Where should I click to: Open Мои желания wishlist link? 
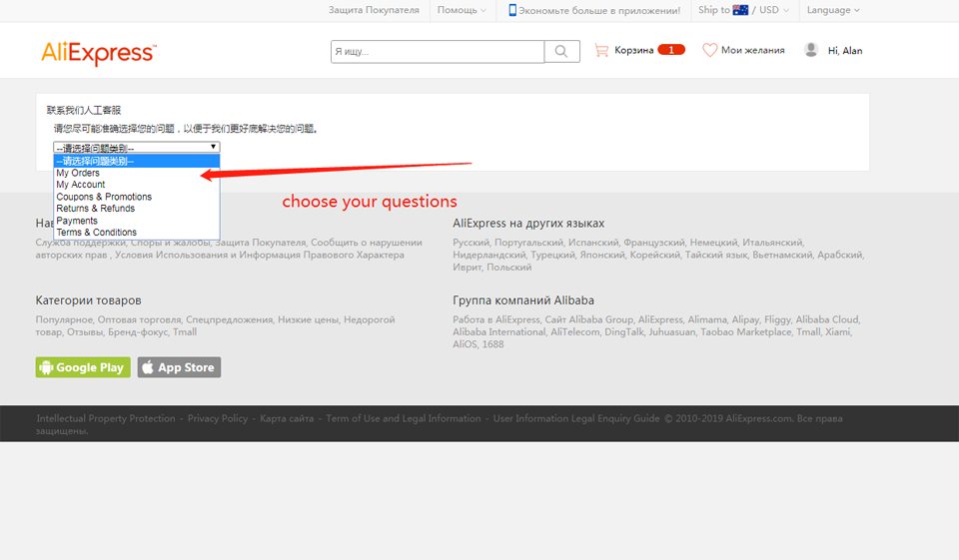(x=753, y=50)
